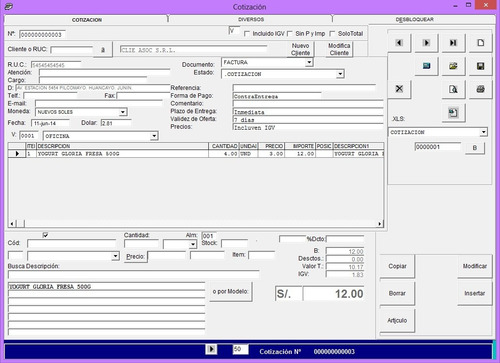The image size is (500, 363).
Task: Print the quotation with the printer icon
Action: (x=480, y=89)
